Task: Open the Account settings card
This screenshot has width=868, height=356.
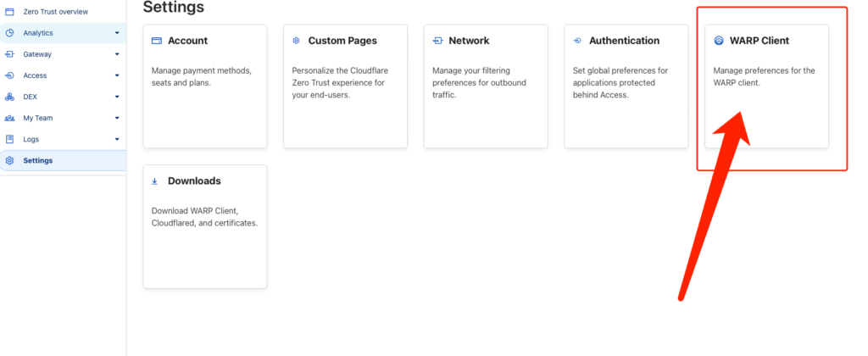Action: tap(205, 86)
